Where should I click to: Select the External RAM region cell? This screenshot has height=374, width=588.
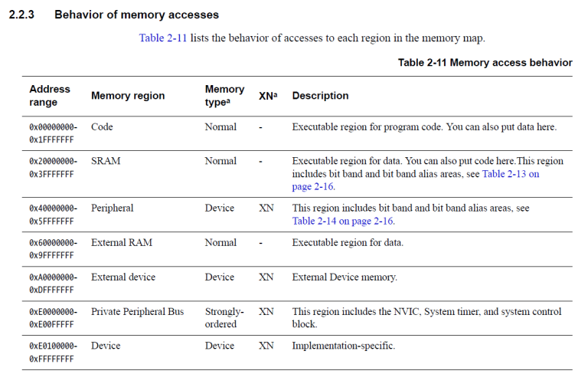tap(122, 243)
